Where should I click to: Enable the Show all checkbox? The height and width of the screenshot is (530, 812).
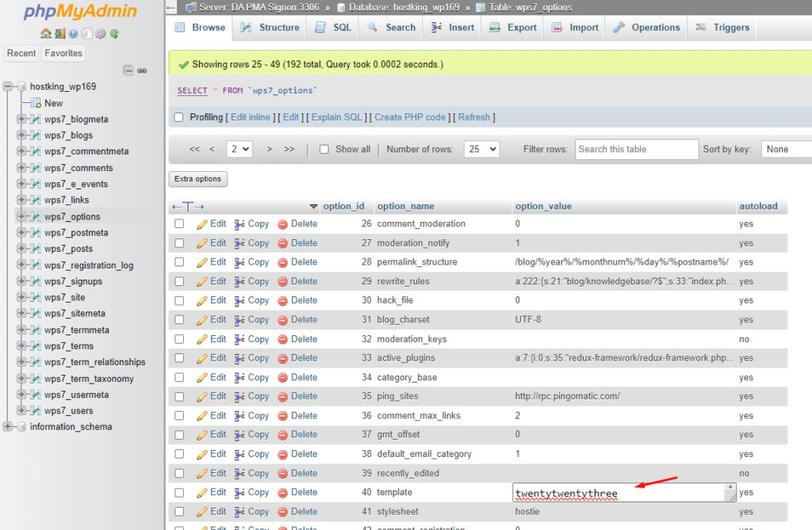[324, 148]
